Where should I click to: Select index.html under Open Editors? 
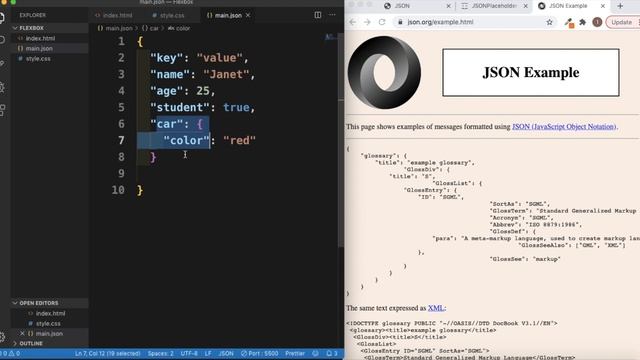[x=50, y=313]
